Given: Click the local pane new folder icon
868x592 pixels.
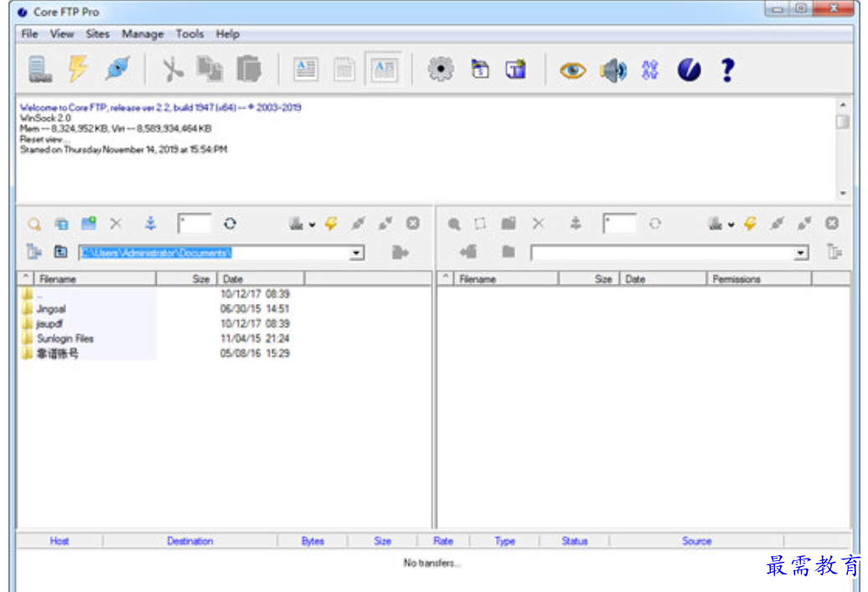Looking at the screenshot, I should click(89, 223).
